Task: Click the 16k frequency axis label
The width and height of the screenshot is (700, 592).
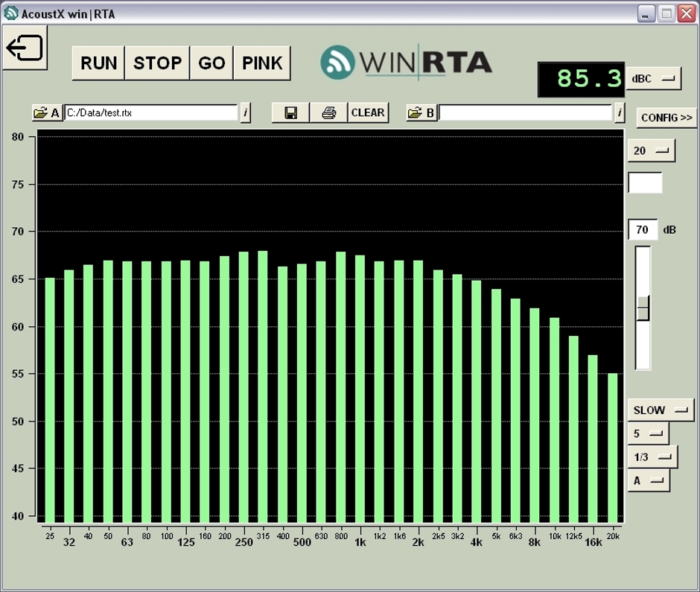Action: [x=594, y=542]
